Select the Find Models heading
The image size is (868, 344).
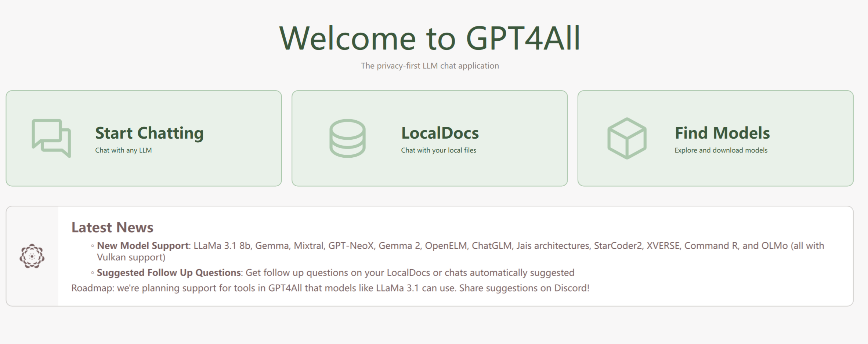point(722,133)
